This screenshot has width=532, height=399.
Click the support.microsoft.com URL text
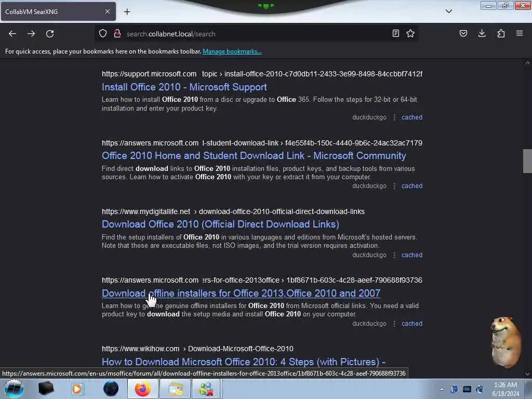pos(149,74)
